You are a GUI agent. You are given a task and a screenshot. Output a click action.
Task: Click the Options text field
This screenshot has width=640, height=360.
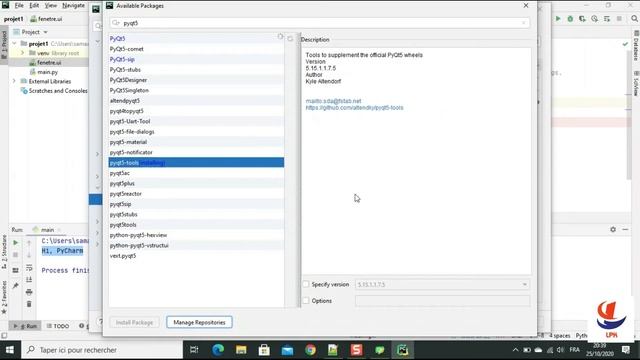(442, 301)
